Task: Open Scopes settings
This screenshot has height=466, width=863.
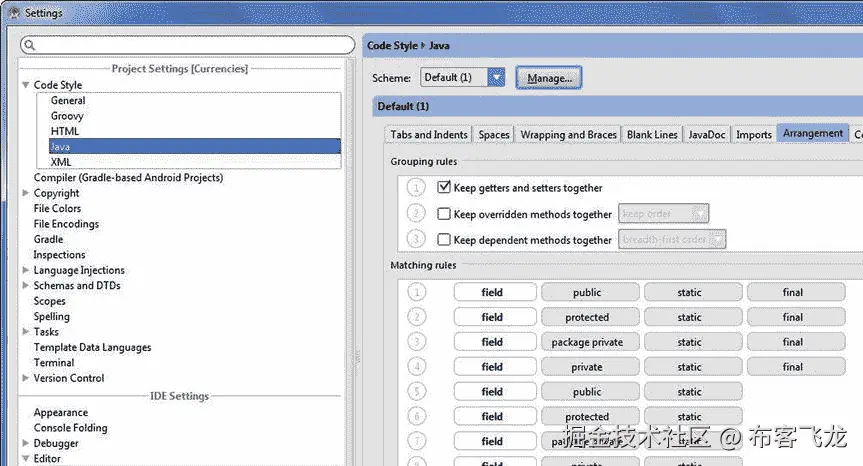Action: point(50,301)
